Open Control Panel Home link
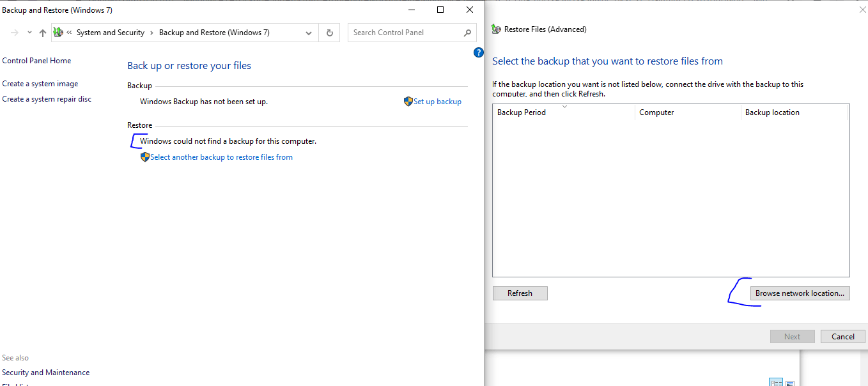This screenshot has width=868, height=386. 36,61
